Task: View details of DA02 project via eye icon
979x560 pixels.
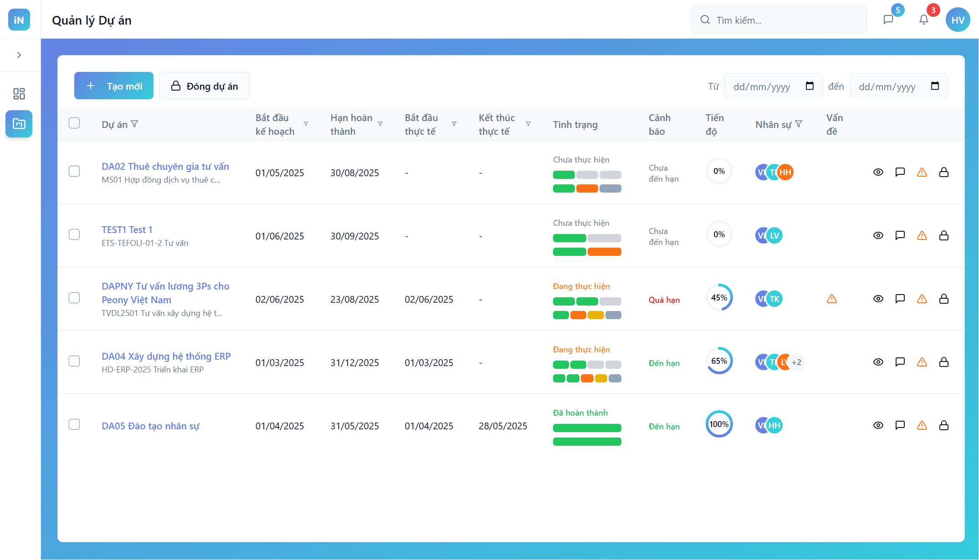Action: point(878,172)
